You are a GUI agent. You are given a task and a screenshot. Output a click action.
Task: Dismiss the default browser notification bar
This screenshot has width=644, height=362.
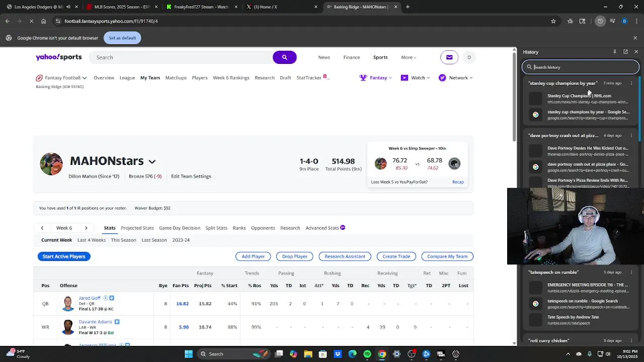pos(635,38)
